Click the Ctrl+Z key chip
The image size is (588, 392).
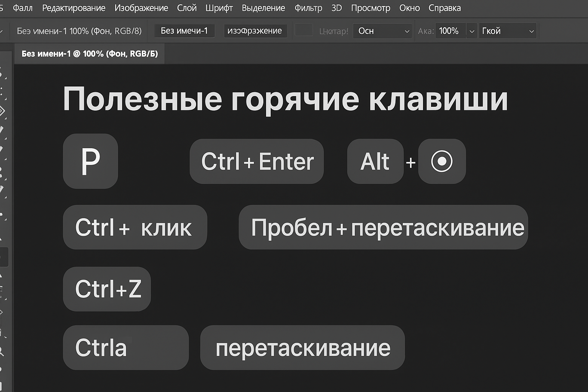click(x=107, y=289)
